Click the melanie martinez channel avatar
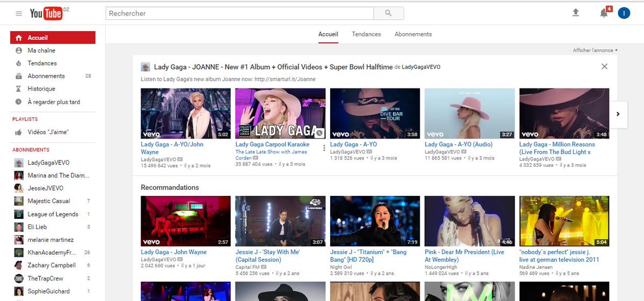The width and height of the screenshot is (644, 301). (19, 240)
